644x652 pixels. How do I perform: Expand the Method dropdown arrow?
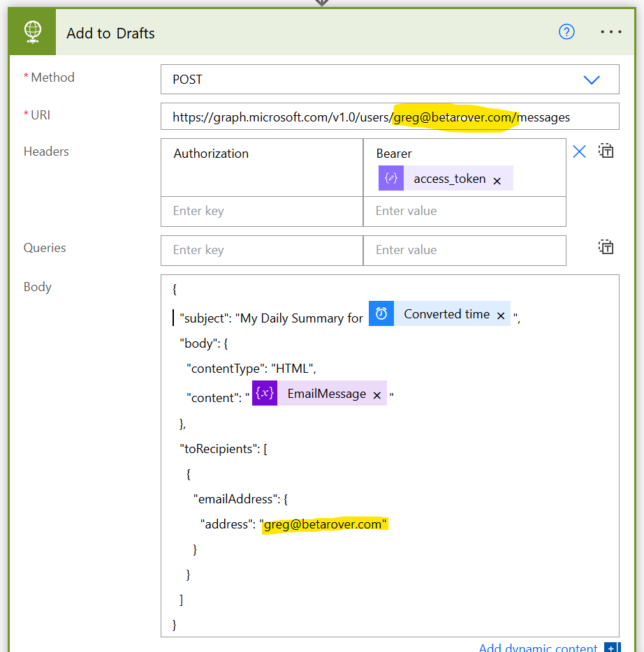click(x=592, y=80)
